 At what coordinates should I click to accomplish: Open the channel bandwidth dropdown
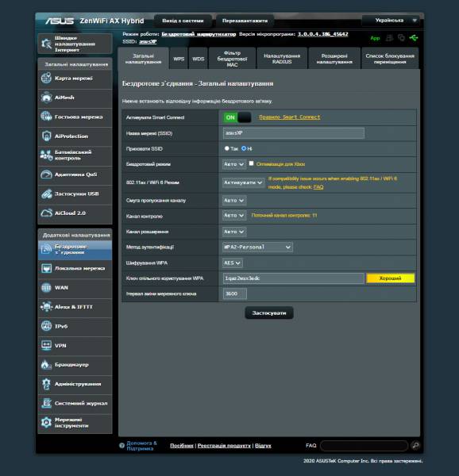(x=234, y=201)
